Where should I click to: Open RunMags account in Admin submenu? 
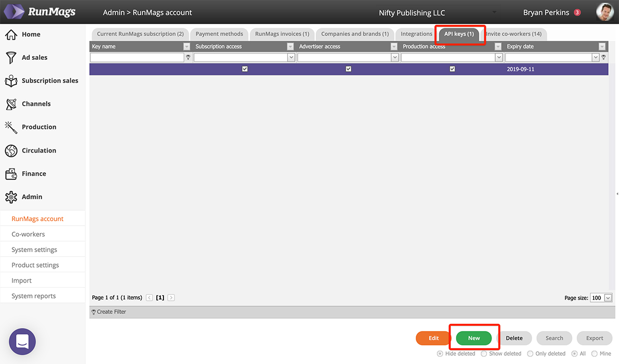click(38, 219)
